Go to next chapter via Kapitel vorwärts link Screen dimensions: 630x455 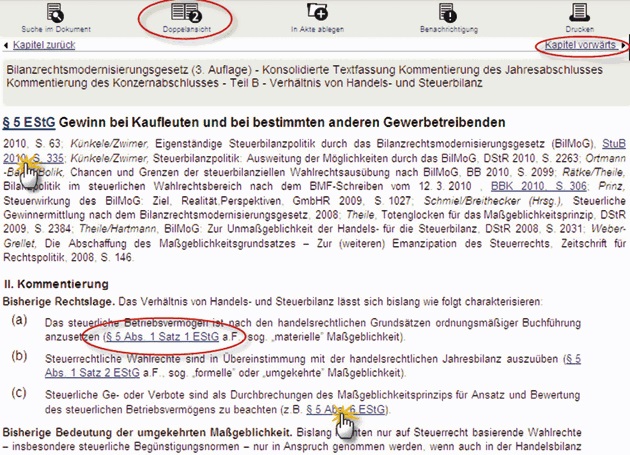click(x=580, y=46)
